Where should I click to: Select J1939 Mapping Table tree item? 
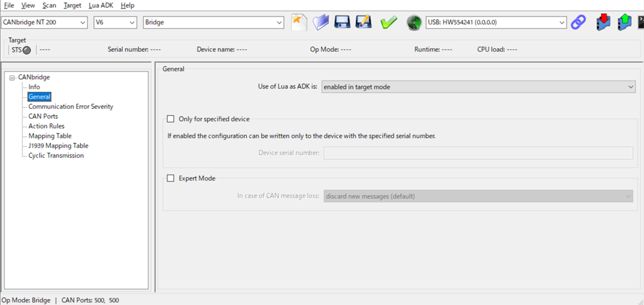[59, 145]
